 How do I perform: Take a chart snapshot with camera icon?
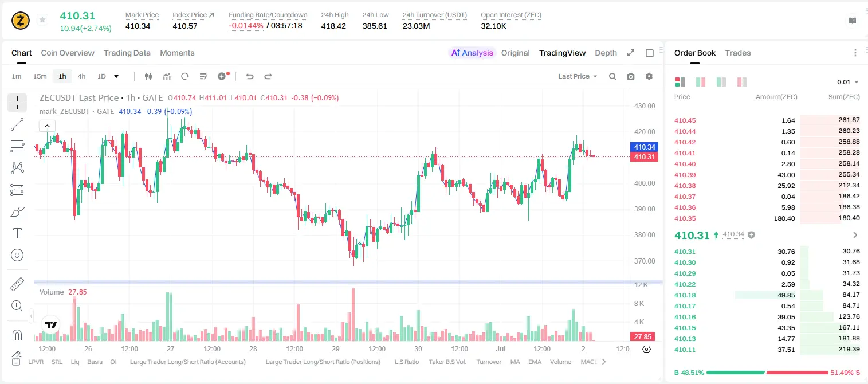tap(631, 76)
